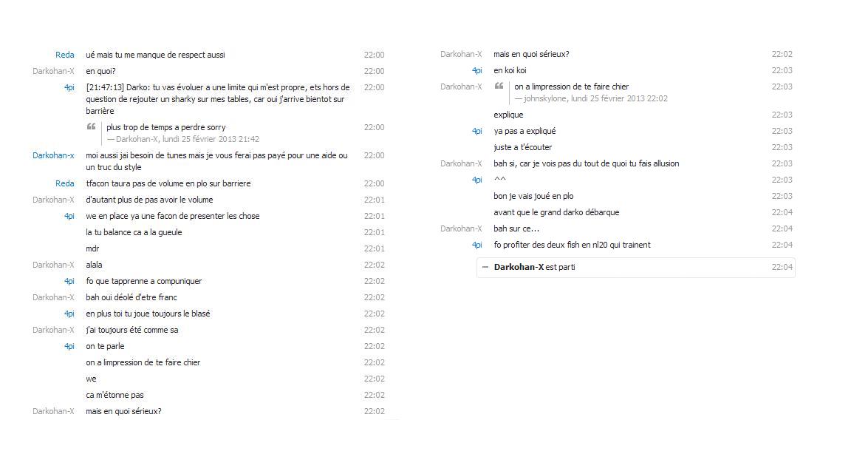Select the "alala" message
This screenshot has width=868, height=474.
(94, 265)
